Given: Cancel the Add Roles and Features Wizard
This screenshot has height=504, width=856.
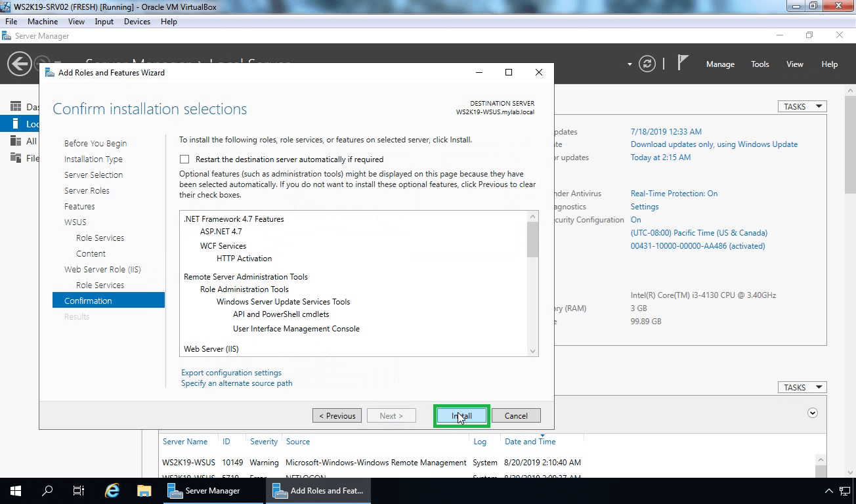Looking at the screenshot, I should pyautogui.click(x=516, y=415).
